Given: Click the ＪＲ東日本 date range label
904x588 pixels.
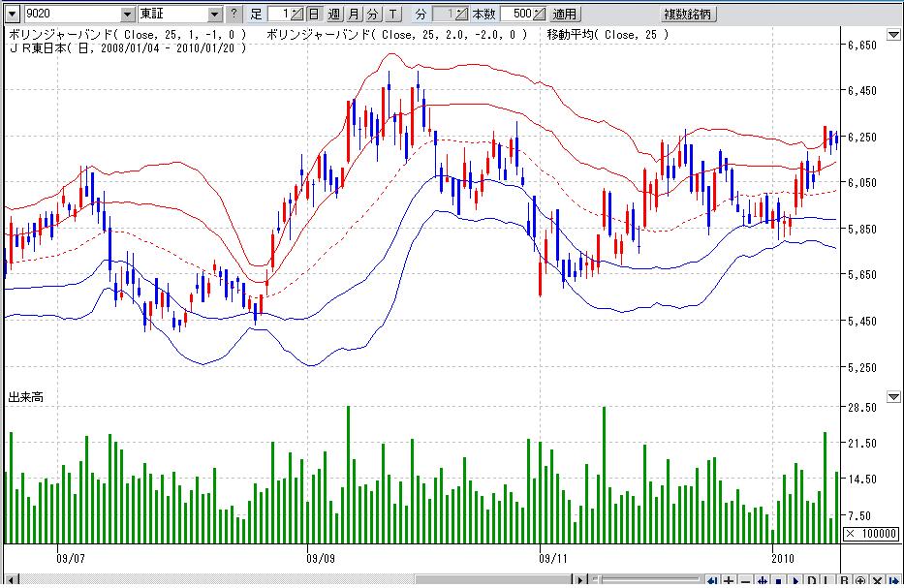Looking at the screenshot, I should coord(127,47).
